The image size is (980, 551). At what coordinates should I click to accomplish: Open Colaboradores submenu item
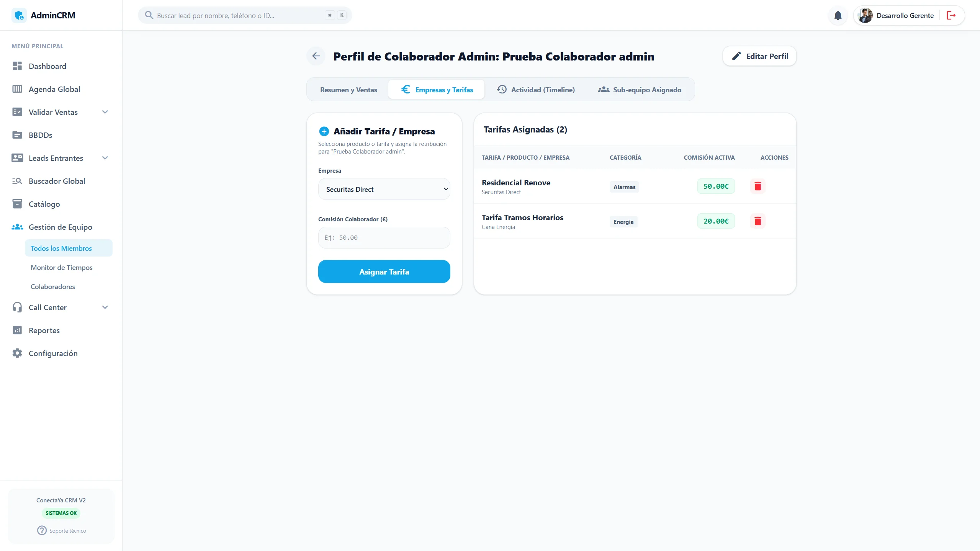[69, 286]
